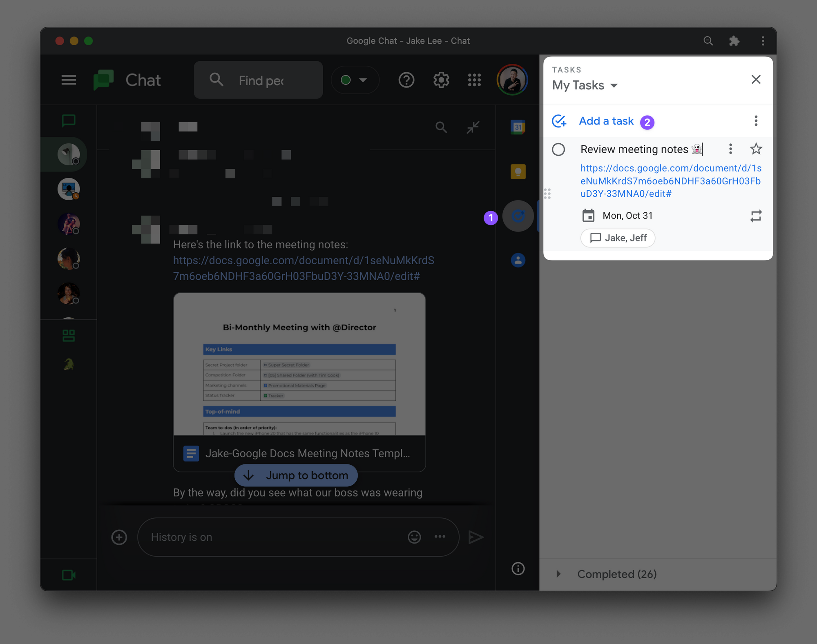
Task: Open the Google apps grid
Action: [474, 80]
